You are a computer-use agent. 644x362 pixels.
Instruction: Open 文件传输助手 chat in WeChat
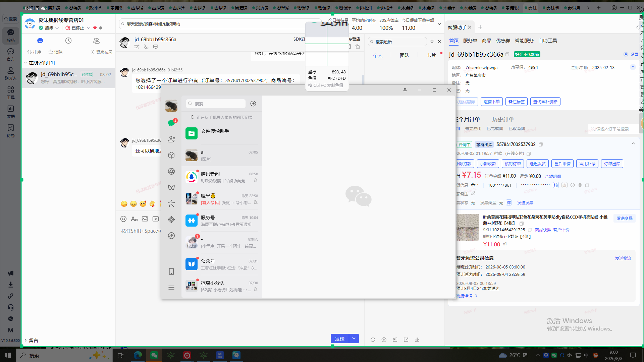(x=222, y=133)
